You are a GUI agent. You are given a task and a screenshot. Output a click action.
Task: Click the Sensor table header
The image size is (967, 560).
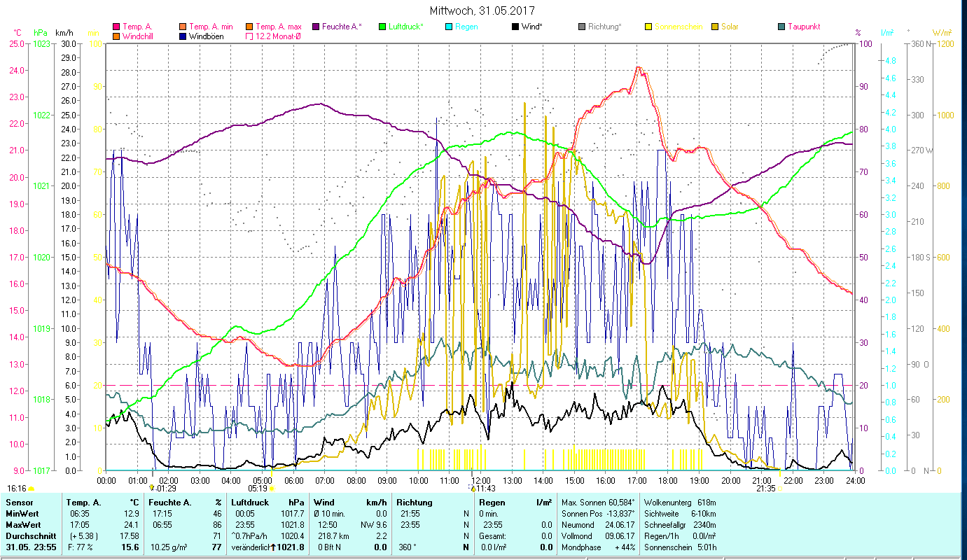pyautogui.click(x=19, y=503)
